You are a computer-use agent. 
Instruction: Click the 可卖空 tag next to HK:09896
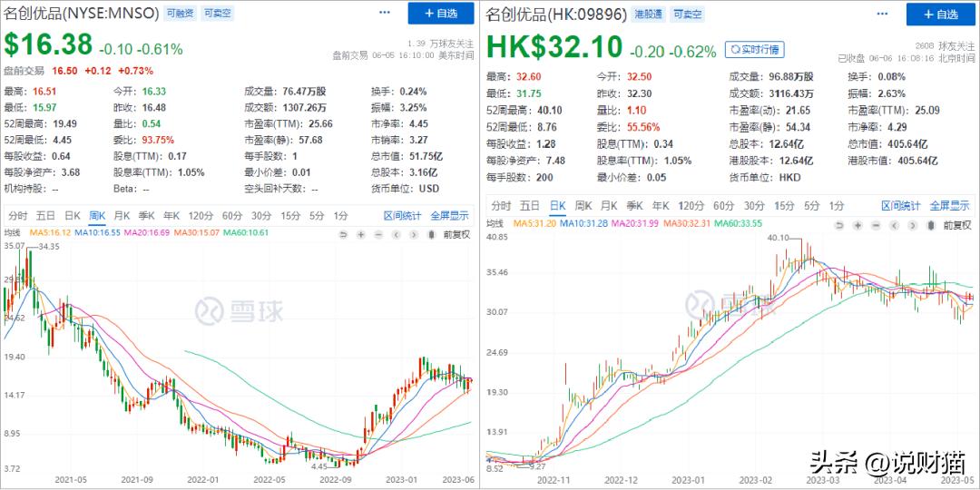click(687, 13)
